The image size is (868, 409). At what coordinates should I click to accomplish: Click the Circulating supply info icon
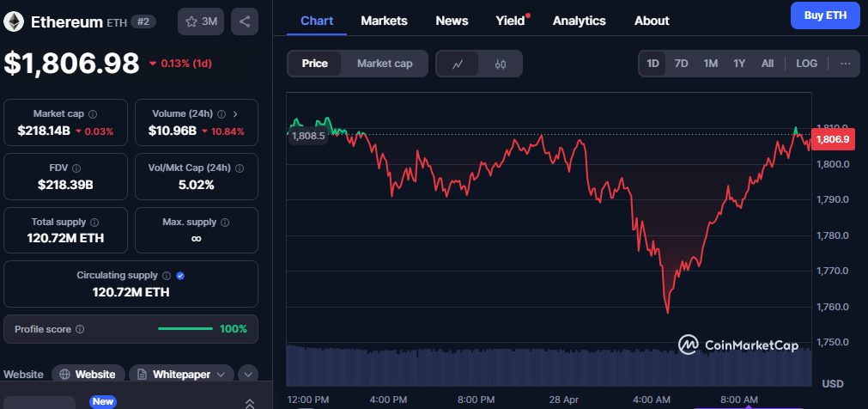click(x=167, y=276)
